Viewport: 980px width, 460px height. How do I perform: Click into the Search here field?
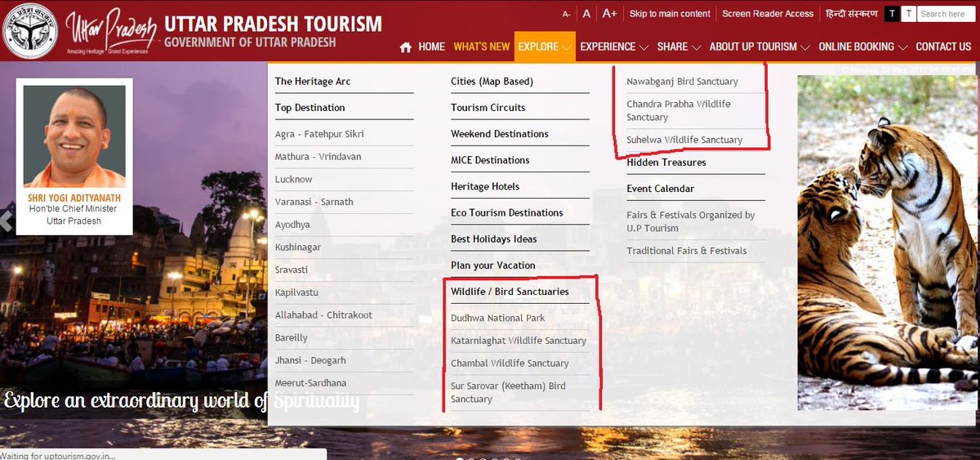tap(946, 14)
